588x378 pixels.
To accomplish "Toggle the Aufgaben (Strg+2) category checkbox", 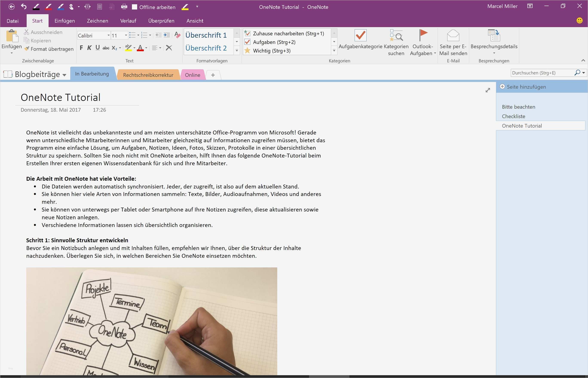I will click(247, 42).
